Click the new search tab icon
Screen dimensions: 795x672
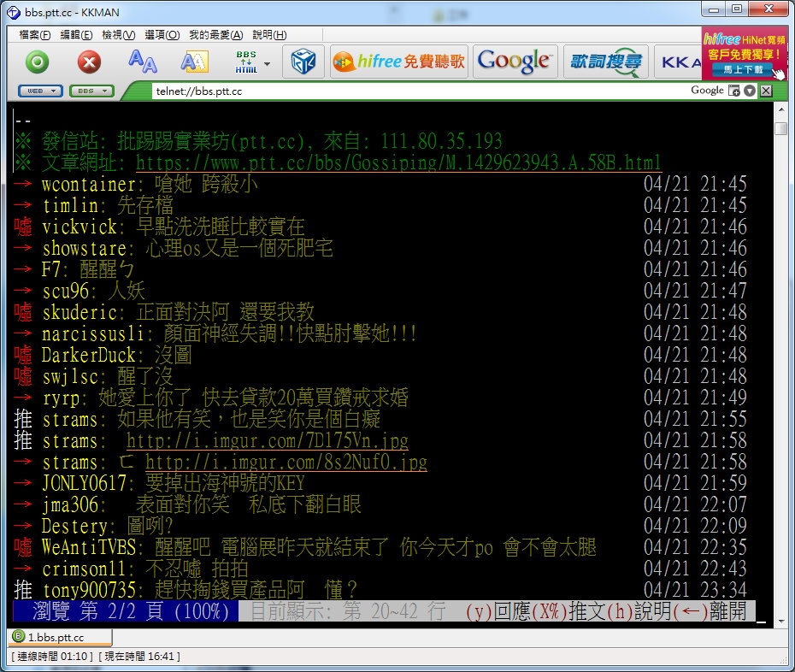pyautogui.click(x=733, y=91)
